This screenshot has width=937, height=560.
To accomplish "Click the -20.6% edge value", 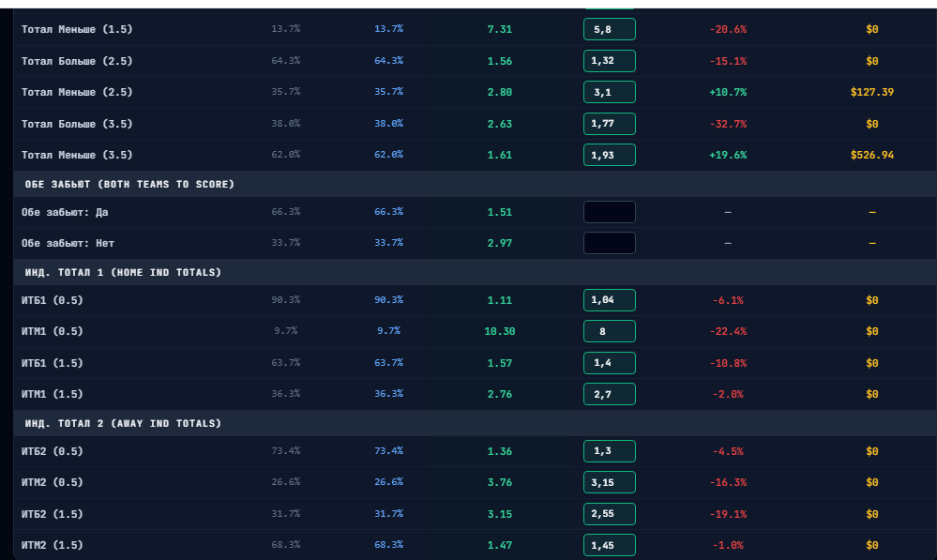I will 728,29.
